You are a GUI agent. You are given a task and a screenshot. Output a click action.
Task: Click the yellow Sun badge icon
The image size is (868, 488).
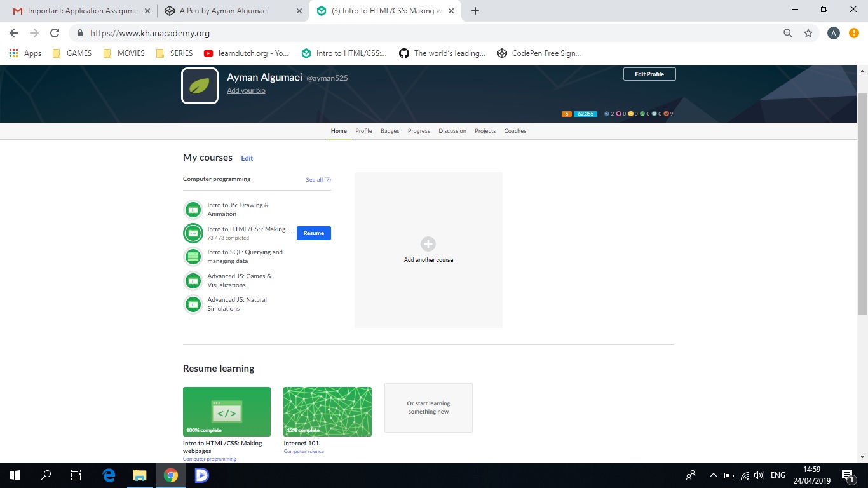630,114
